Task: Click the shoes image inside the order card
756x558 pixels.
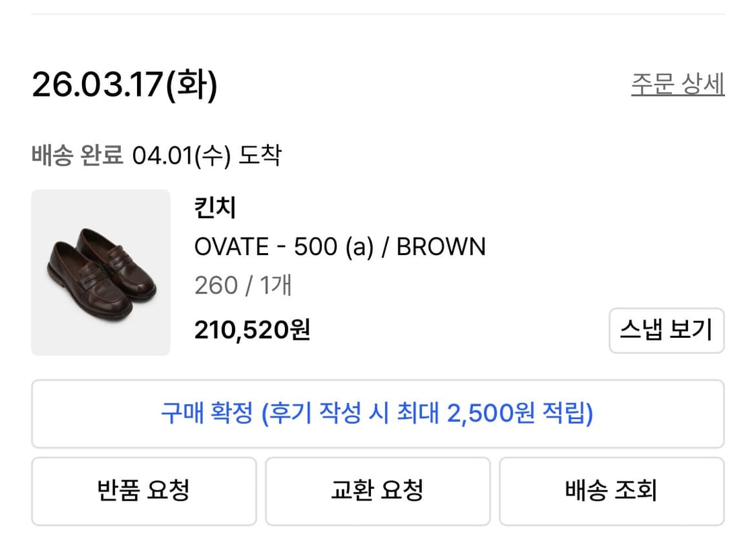Action: coord(101,271)
